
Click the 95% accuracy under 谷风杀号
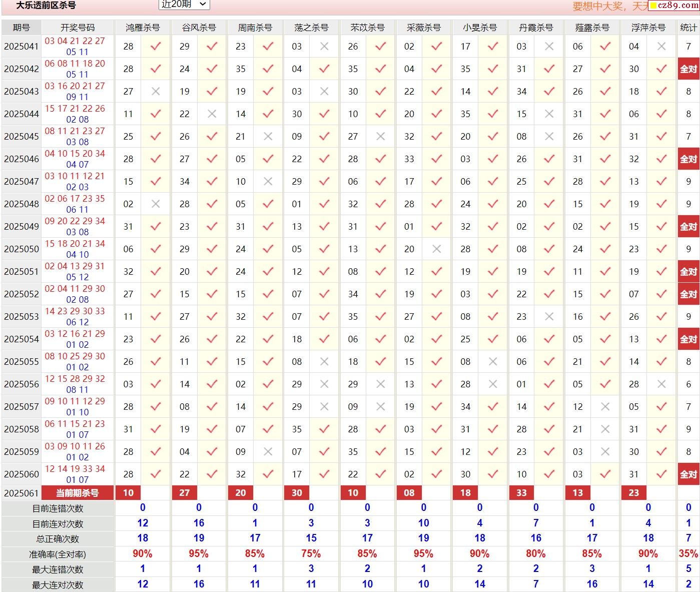click(x=199, y=554)
